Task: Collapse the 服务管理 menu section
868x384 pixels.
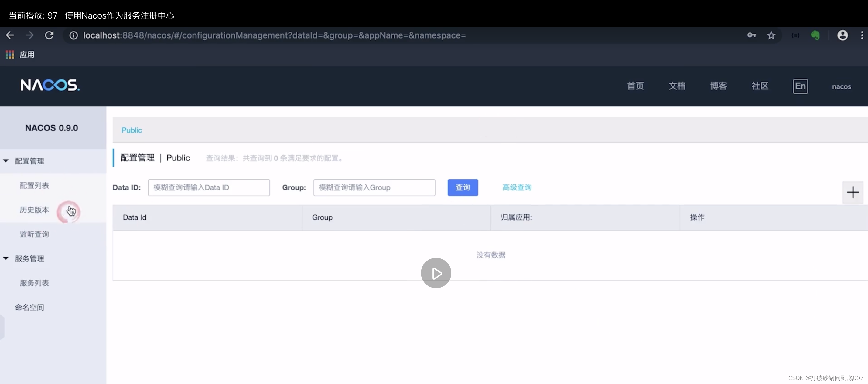Action: [x=6, y=258]
